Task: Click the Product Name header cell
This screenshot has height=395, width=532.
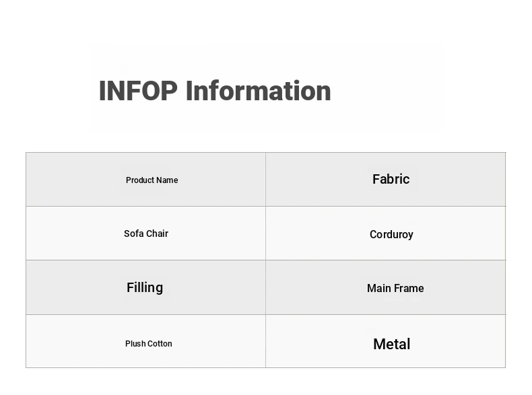Action: [x=146, y=180]
